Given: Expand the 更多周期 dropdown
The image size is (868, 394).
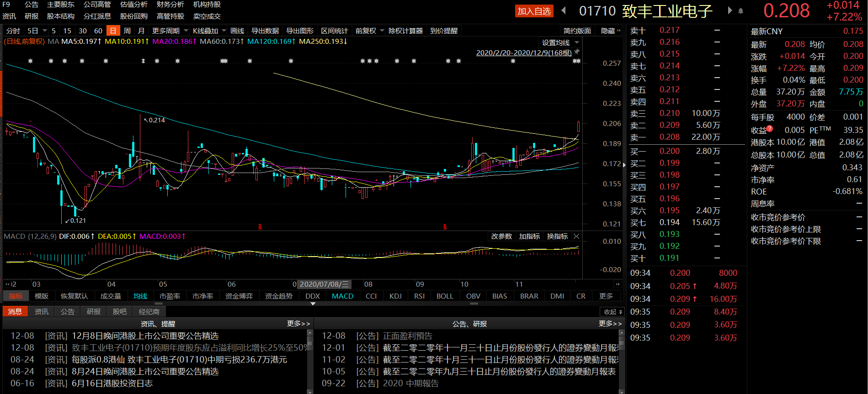Looking at the screenshot, I should click(x=170, y=31).
